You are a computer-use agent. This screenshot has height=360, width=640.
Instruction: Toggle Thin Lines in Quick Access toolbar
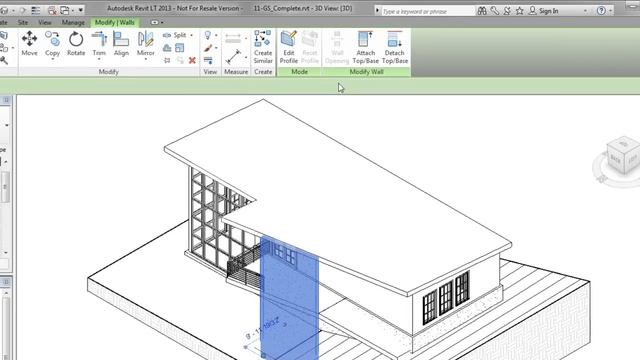click(x=36, y=10)
